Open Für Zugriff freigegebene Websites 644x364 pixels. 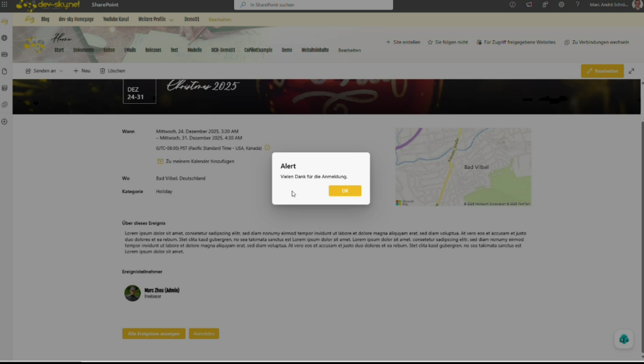tap(516, 42)
